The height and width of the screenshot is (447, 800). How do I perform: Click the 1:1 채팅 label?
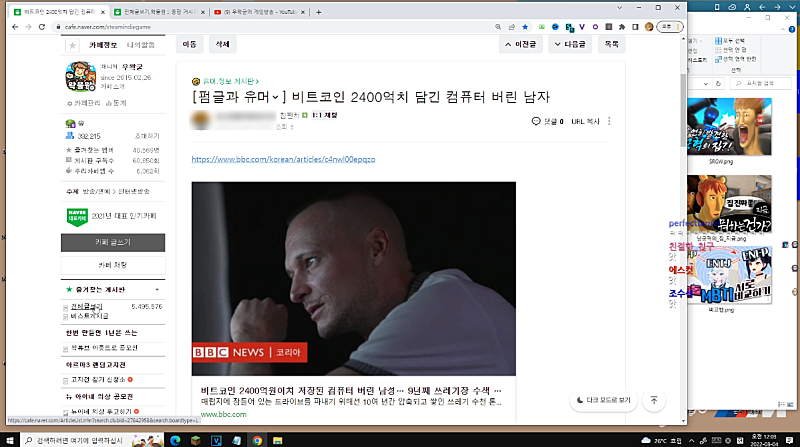324,116
